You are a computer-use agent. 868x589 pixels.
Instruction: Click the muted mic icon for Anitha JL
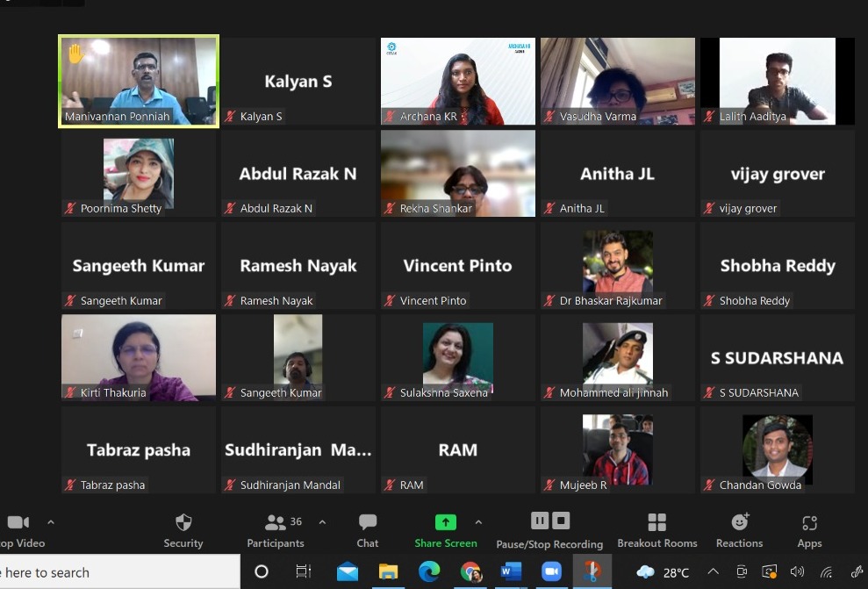click(x=549, y=208)
